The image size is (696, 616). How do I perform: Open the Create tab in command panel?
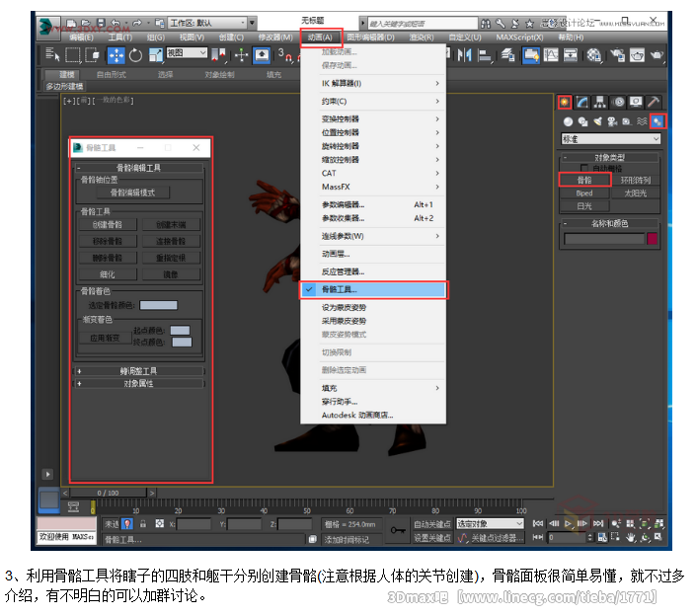(565, 102)
